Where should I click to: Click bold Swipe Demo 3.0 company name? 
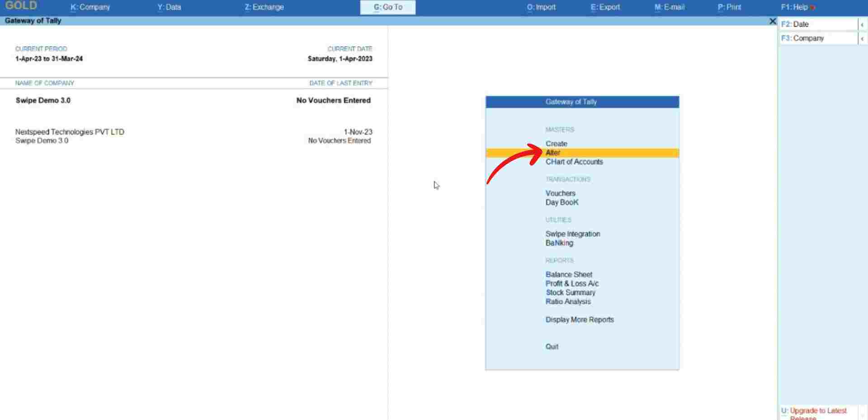pyautogui.click(x=43, y=100)
